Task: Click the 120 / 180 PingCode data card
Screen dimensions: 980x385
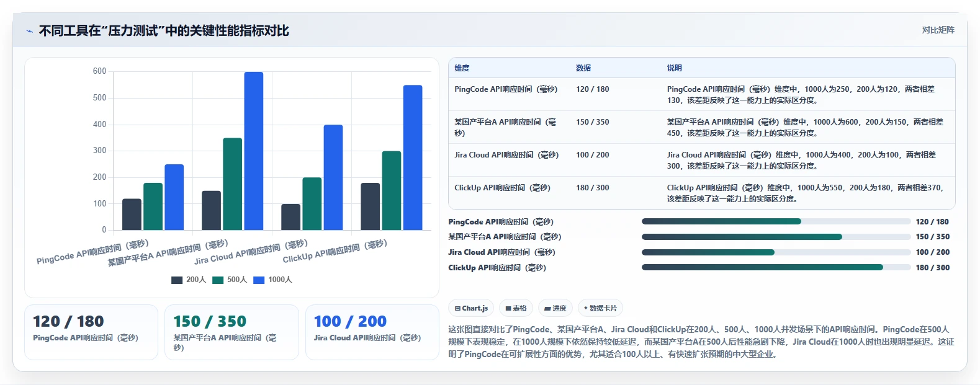Action: click(91, 332)
